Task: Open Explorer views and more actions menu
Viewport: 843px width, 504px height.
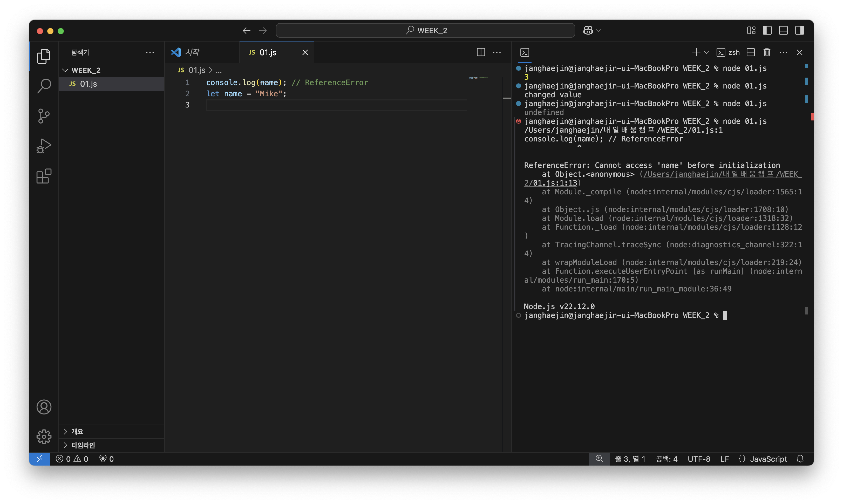Action: click(x=150, y=52)
